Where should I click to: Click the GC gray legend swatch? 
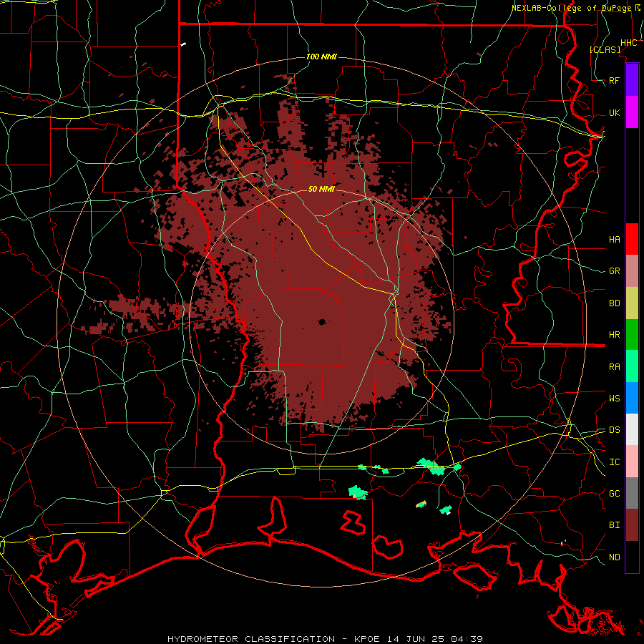(x=632, y=493)
